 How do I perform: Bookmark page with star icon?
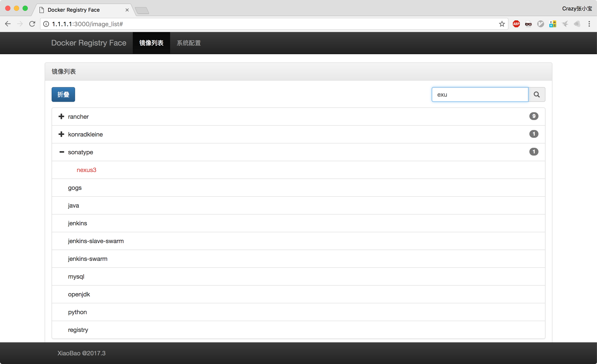click(x=502, y=24)
